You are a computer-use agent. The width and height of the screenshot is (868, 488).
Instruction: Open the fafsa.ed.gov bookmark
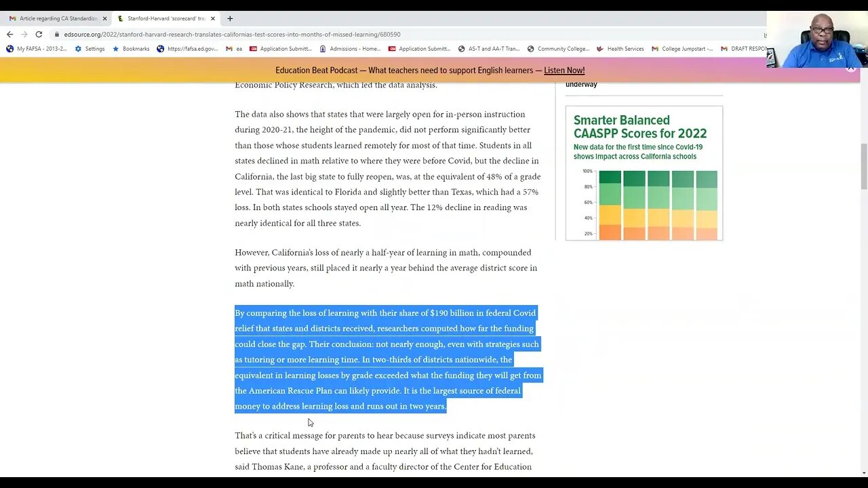click(187, 49)
